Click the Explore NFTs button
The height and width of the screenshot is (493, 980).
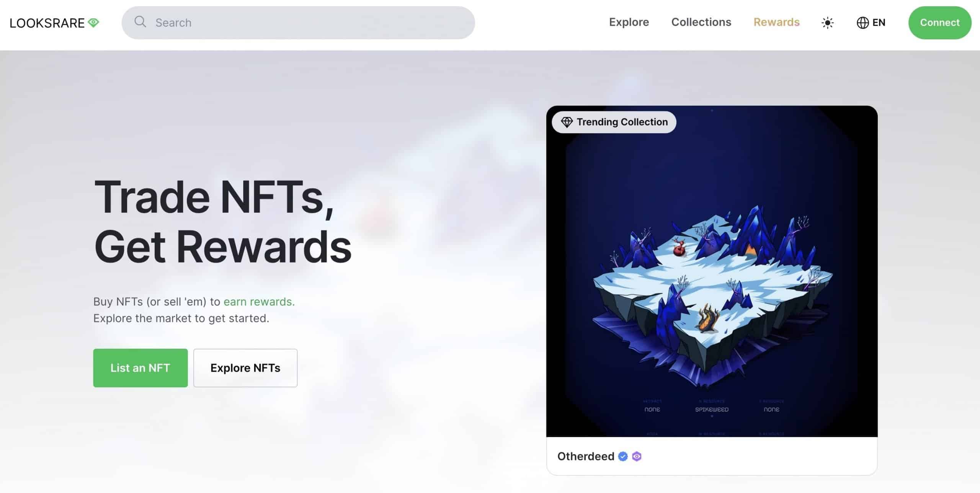click(245, 367)
